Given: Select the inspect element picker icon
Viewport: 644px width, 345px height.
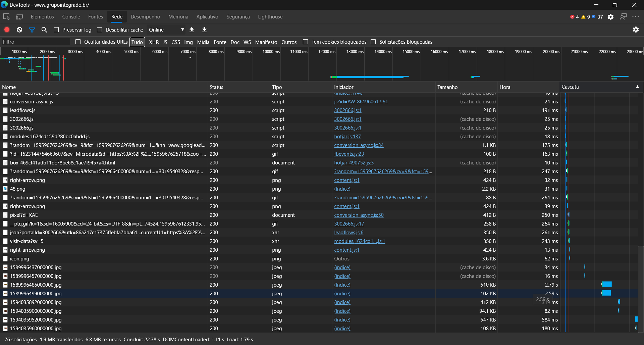Looking at the screenshot, I should (x=6, y=17).
